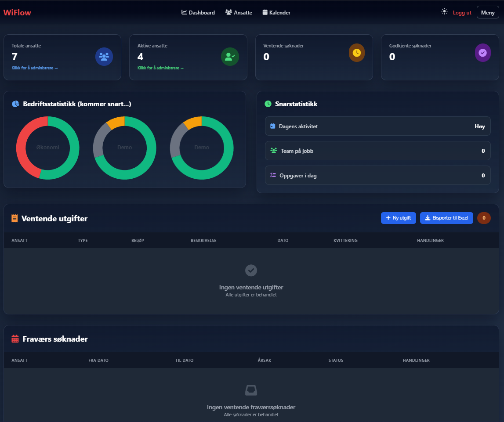This screenshot has width=504, height=422.
Task: Click the orange badge next to Eksporter
Action: tap(484, 218)
